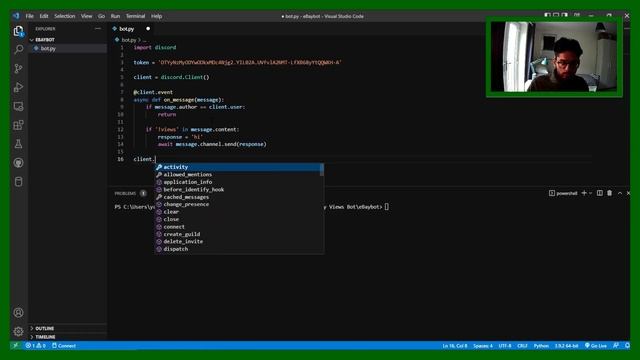
Task: Open the GitHub icon in activity bar
Action: (x=18, y=162)
